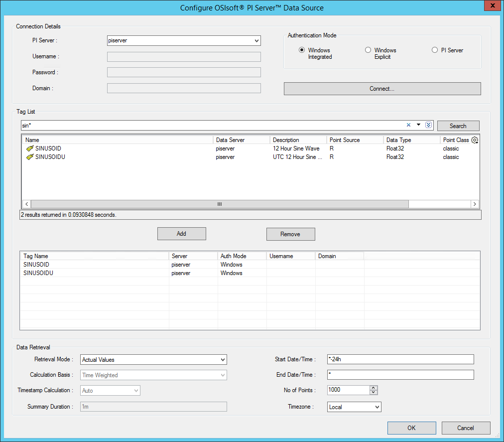The width and height of the screenshot is (504, 442).
Task: Decrease No of Points with down arrow
Action: (x=374, y=392)
